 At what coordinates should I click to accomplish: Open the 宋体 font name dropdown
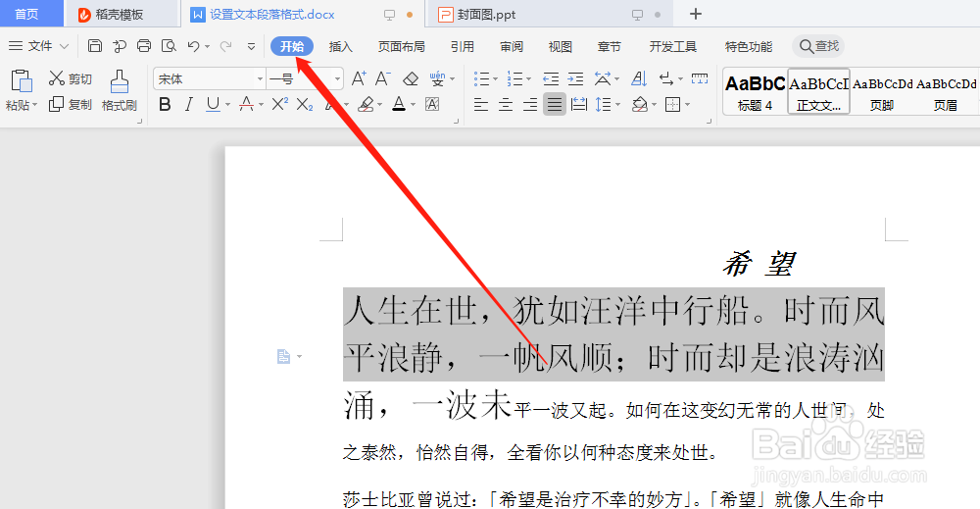(x=260, y=79)
